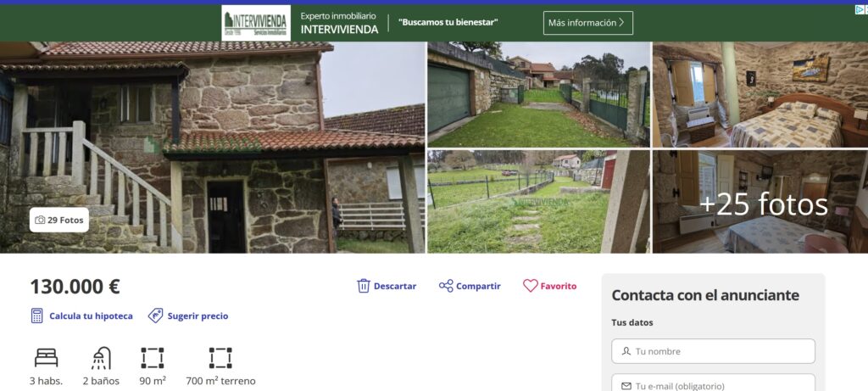Click the area icon above 90 m²

tap(153, 358)
